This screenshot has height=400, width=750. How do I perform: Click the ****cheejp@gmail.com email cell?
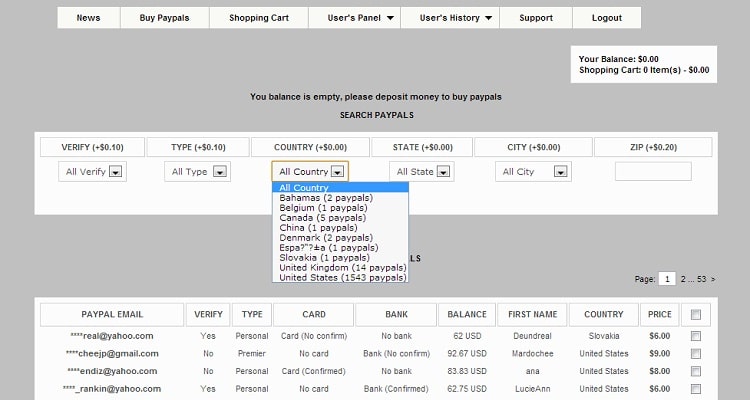coord(112,354)
